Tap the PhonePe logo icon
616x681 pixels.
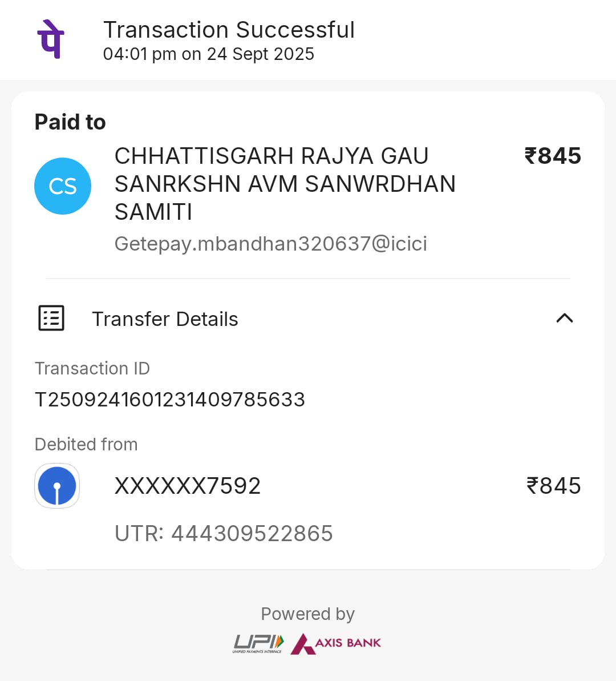tap(51, 39)
